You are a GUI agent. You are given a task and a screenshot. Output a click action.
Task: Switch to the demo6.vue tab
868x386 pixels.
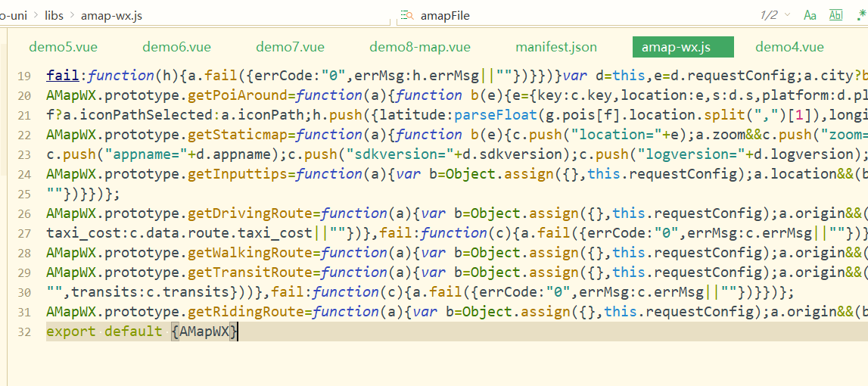[x=176, y=47]
